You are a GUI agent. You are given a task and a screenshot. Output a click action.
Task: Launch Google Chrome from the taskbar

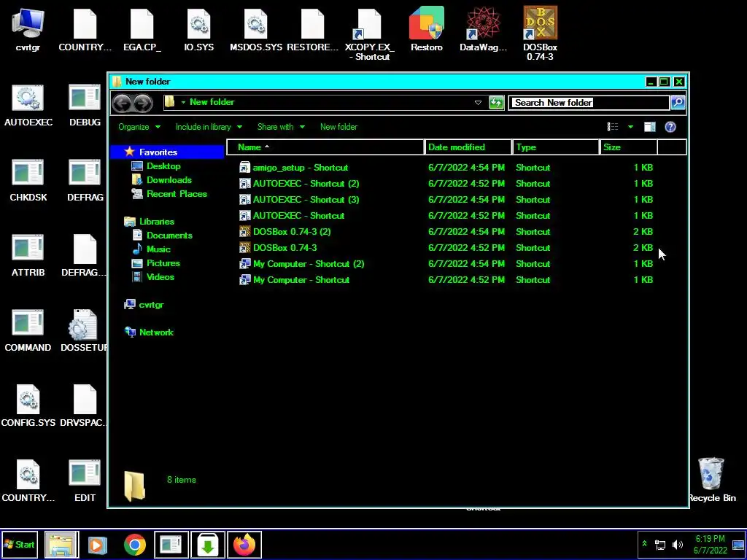tap(135, 545)
